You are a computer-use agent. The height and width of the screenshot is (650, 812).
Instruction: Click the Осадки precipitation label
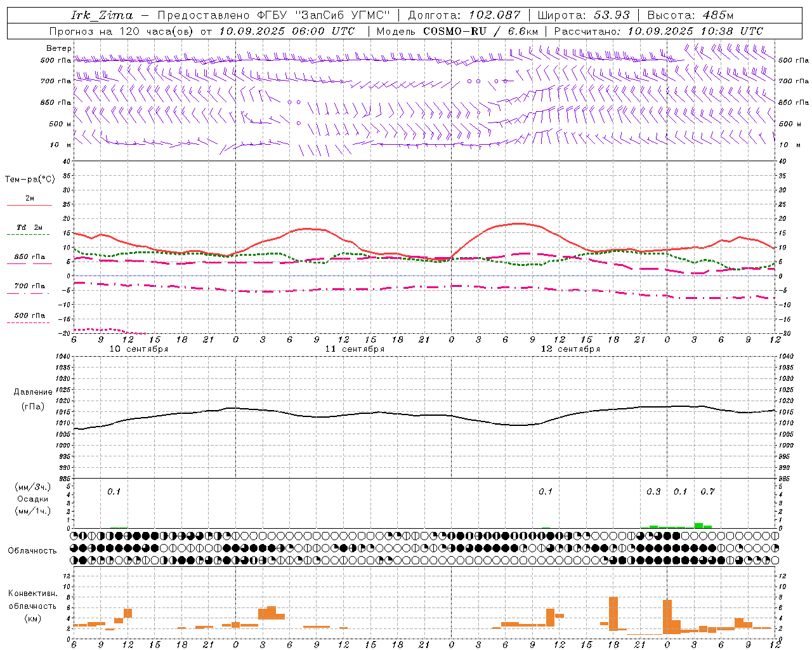[33, 499]
